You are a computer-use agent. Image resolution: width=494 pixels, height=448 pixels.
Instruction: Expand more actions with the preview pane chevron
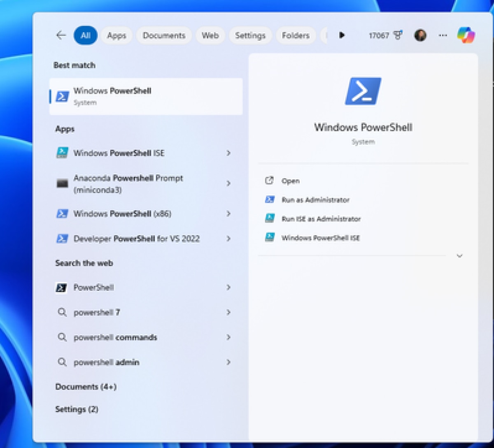tap(460, 256)
